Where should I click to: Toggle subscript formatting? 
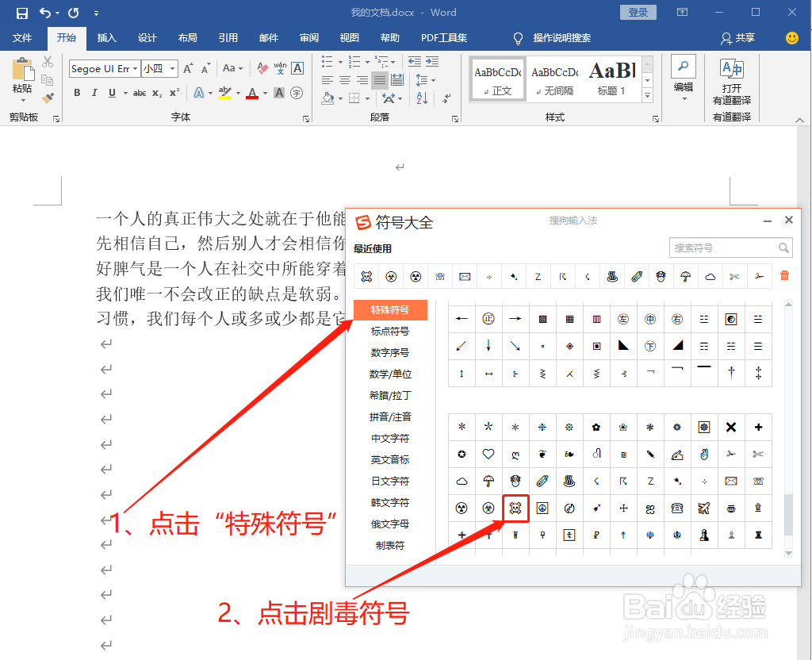pyautogui.click(x=156, y=93)
